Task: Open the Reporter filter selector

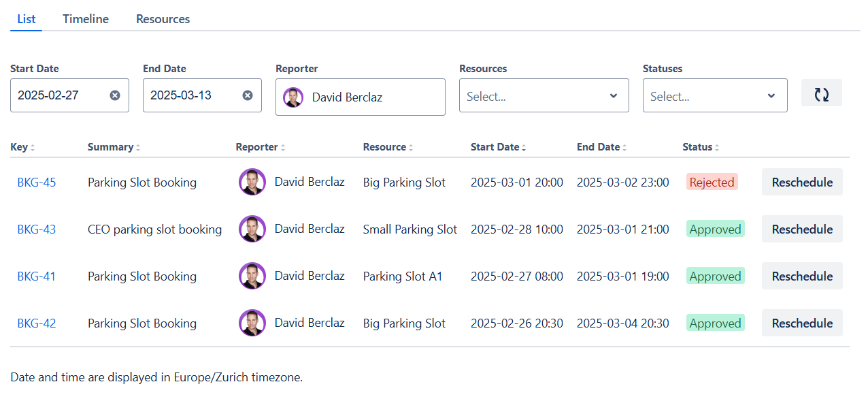Action: click(x=360, y=97)
